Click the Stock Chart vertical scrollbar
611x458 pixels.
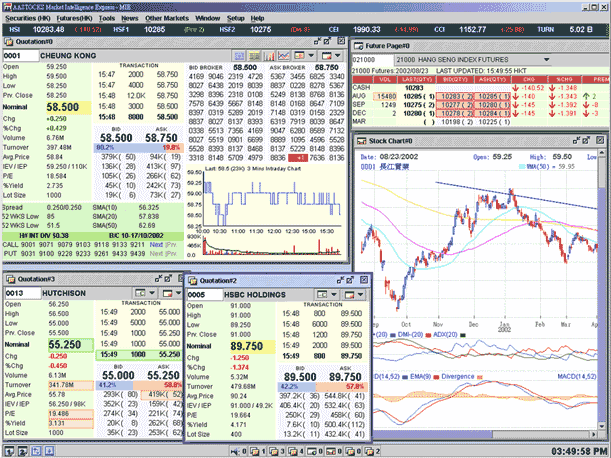tap(602, 288)
